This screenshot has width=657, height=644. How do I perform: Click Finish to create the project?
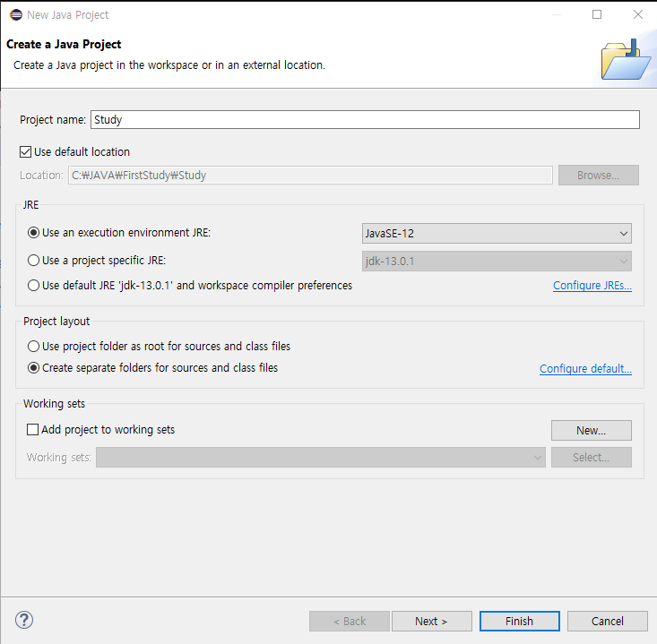coord(520,621)
